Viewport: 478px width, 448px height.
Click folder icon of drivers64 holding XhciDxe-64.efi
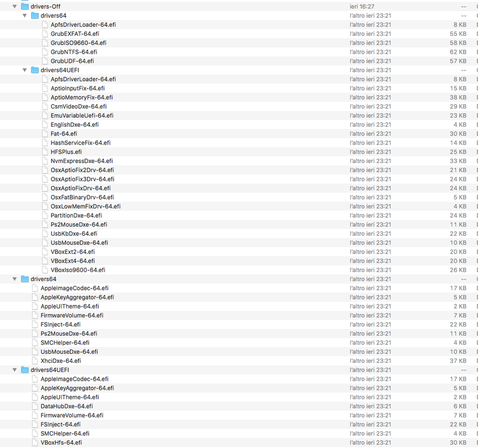pos(25,279)
